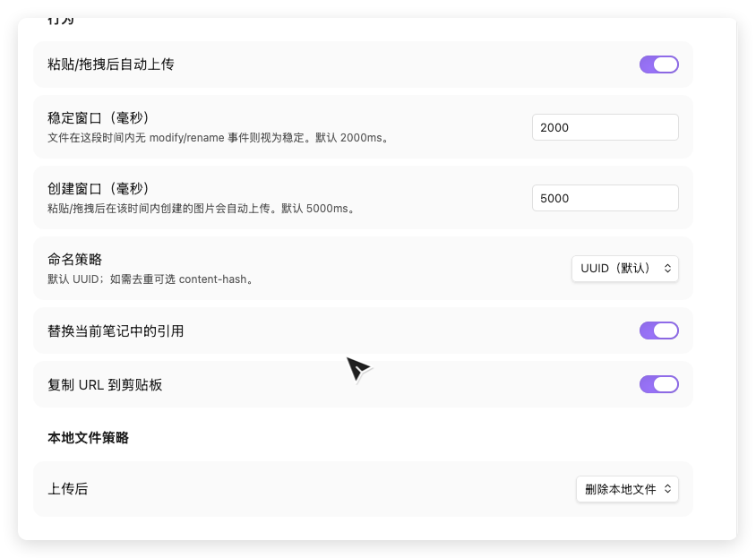Click the 本地文件策略 section heading
This screenshot has width=756, height=558.
click(88, 438)
